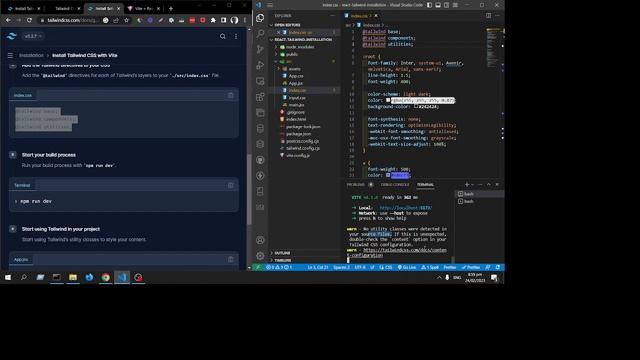Click the #242424 background-color swatch

(416, 107)
